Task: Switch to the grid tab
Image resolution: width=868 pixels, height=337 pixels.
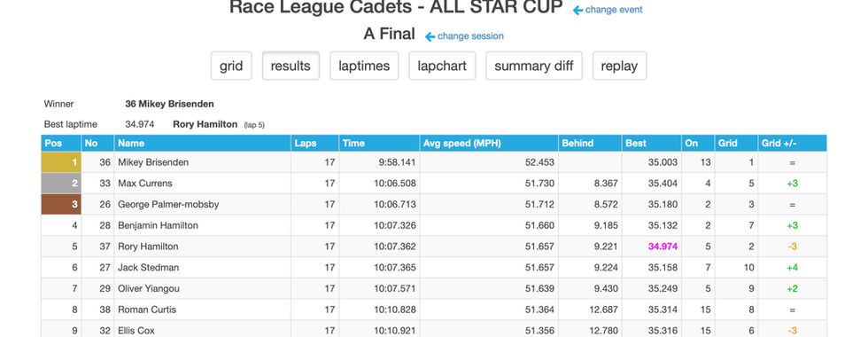Action: [231, 66]
